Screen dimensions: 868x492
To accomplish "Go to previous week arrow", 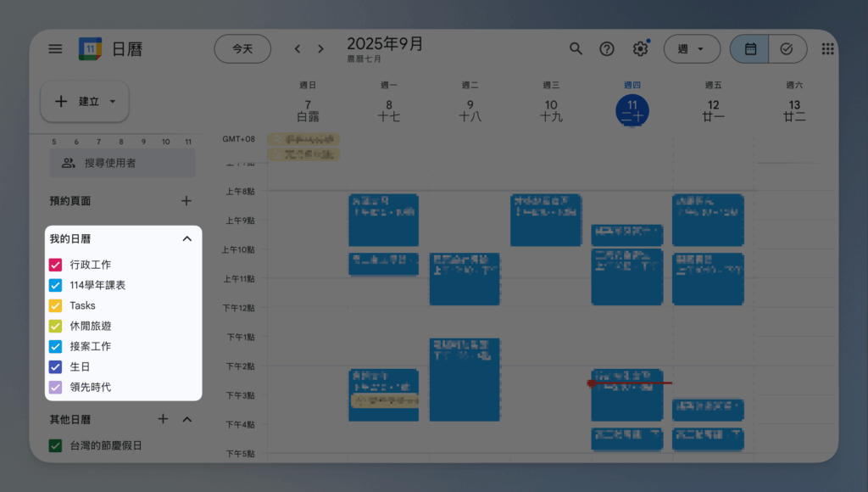I will coord(298,49).
